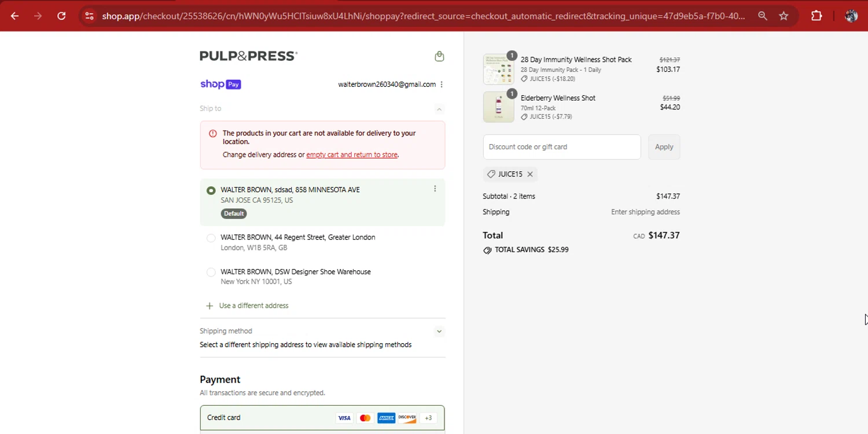This screenshot has height=434, width=868.
Task: Select the Credit card payment option
Action: [322, 418]
